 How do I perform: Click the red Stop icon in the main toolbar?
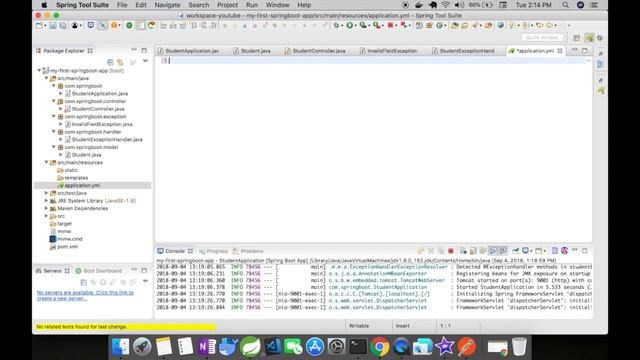point(391,25)
